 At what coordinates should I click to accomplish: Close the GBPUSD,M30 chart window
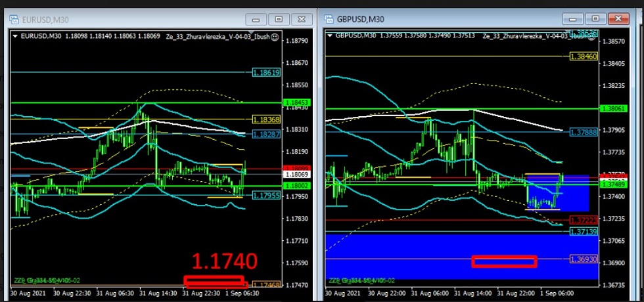[x=618, y=19]
